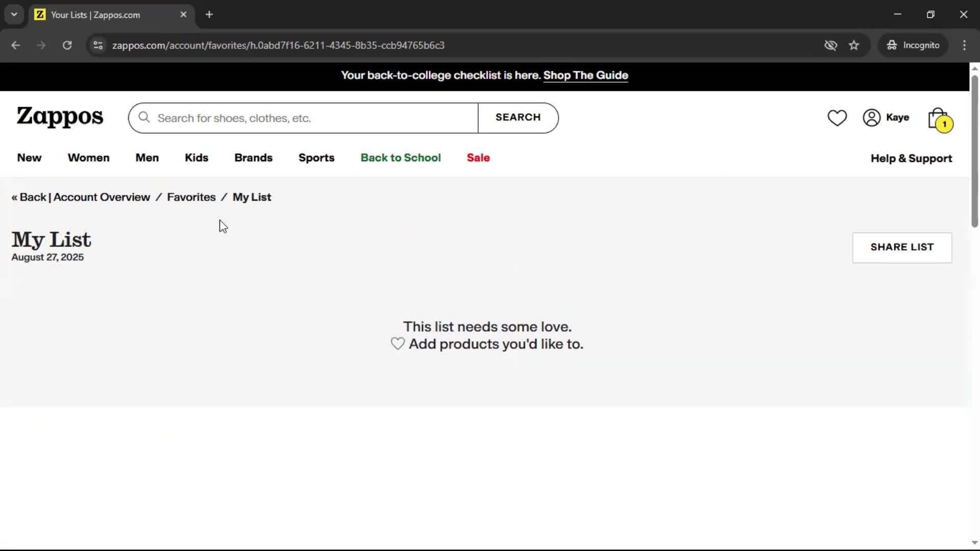Image resolution: width=980 pixels, height=551 pixels.
Task: Open Help & Support link
Action: [x=911, y=158]
